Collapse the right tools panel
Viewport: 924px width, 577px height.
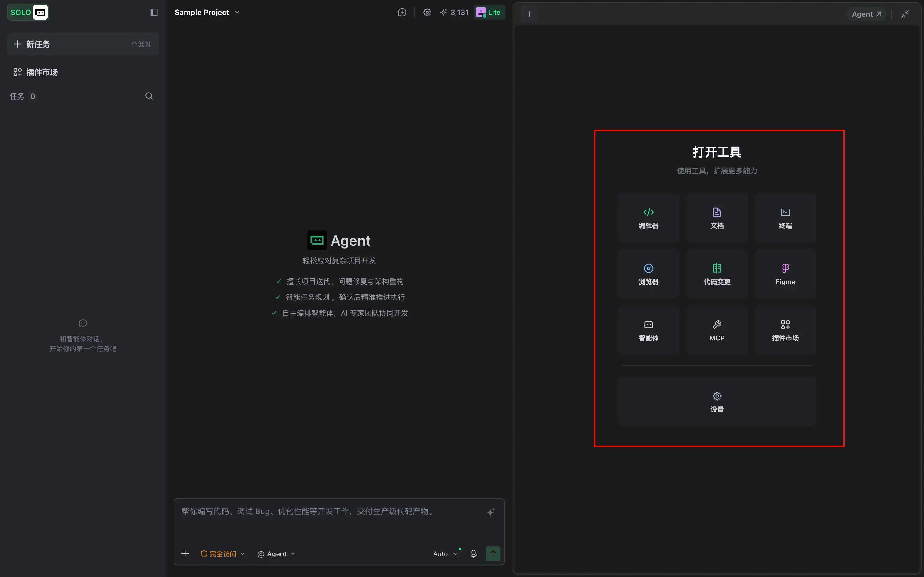pyautogui.click(x=905, y=14)
